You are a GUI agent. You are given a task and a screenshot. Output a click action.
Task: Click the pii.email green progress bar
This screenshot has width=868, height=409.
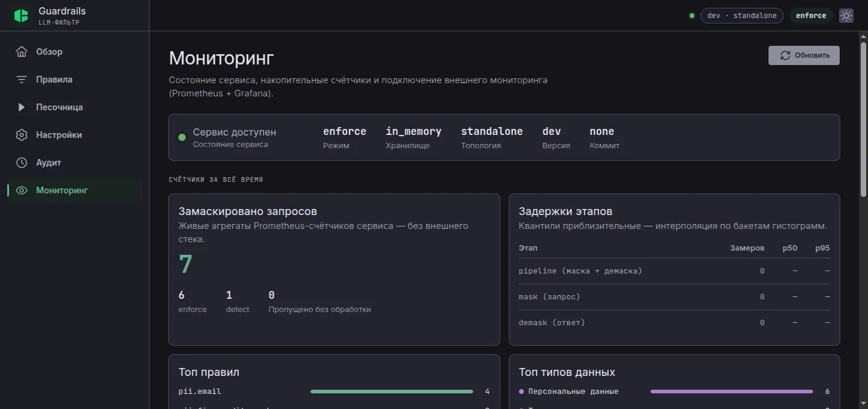(392, 392)
